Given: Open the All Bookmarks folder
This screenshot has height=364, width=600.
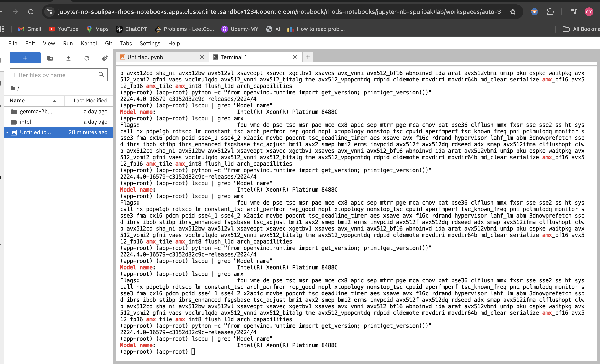Looking at the screenshot, I should pyautogui.click(x=581, y=29).
